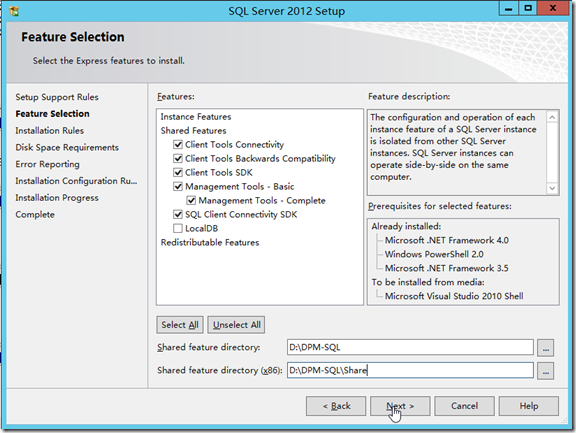Click the Already installed heading
Image resolution: width=576 pixels, height=433 pixels.
pos(406,227)
